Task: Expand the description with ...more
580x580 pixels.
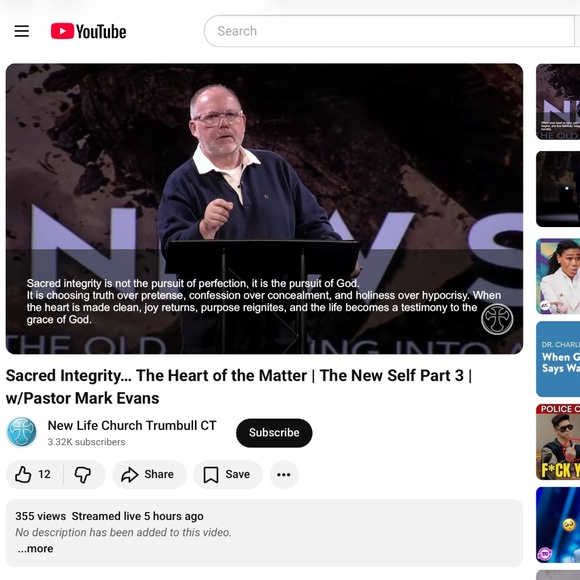Action: [x=35, y=549]
